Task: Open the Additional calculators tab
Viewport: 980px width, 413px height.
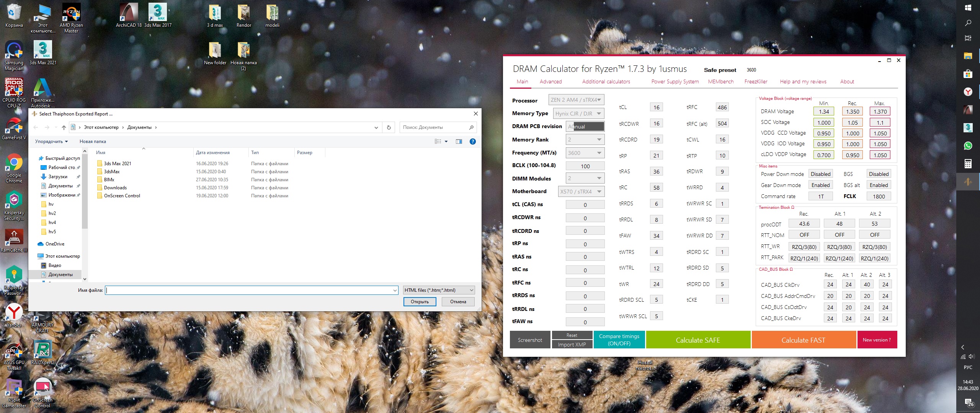Action: click(x=606, y=81)
